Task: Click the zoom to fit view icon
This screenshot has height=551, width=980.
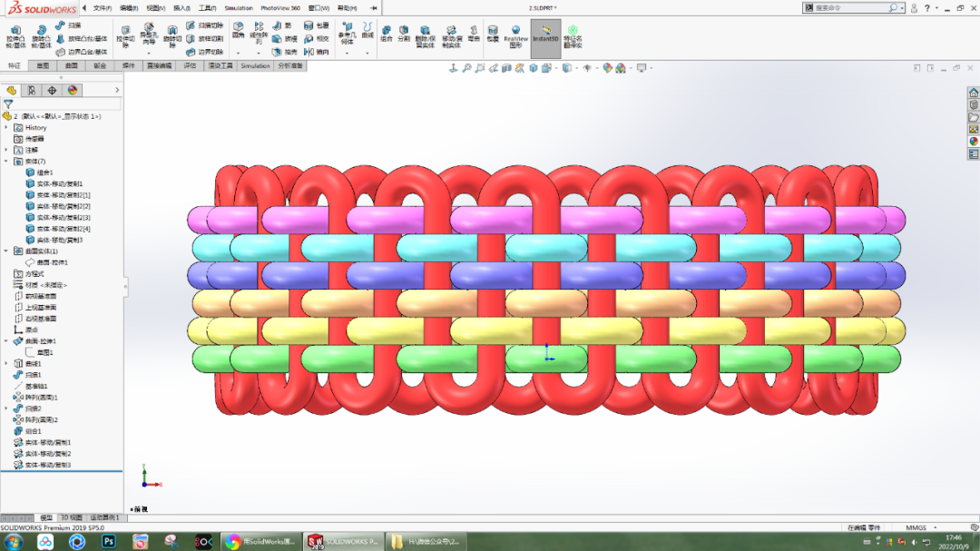Action: point(466,68)
